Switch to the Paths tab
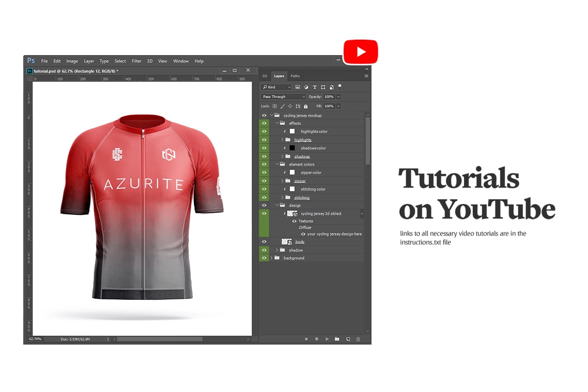Screen dimensions: 588x392 (295, 76)
